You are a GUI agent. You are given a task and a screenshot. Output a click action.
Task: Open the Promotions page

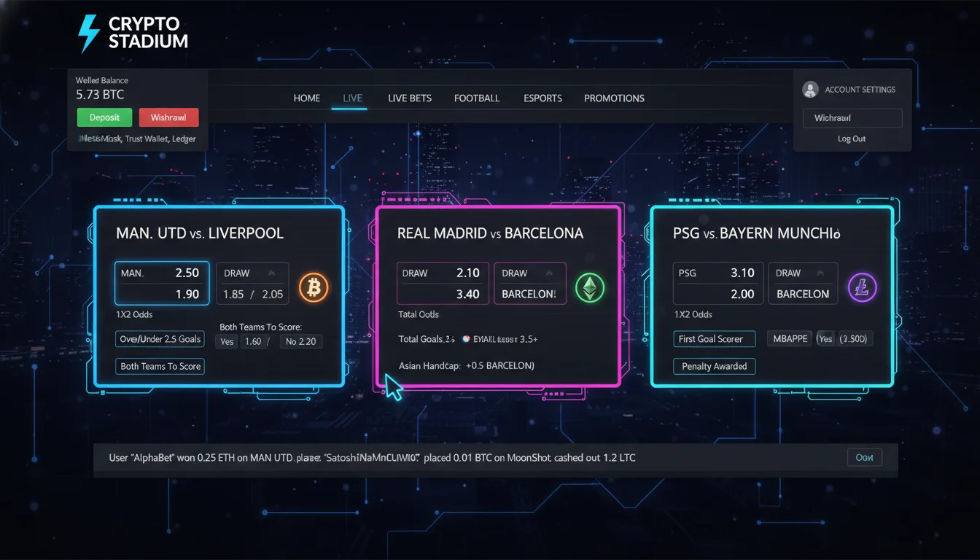point(614,98)
